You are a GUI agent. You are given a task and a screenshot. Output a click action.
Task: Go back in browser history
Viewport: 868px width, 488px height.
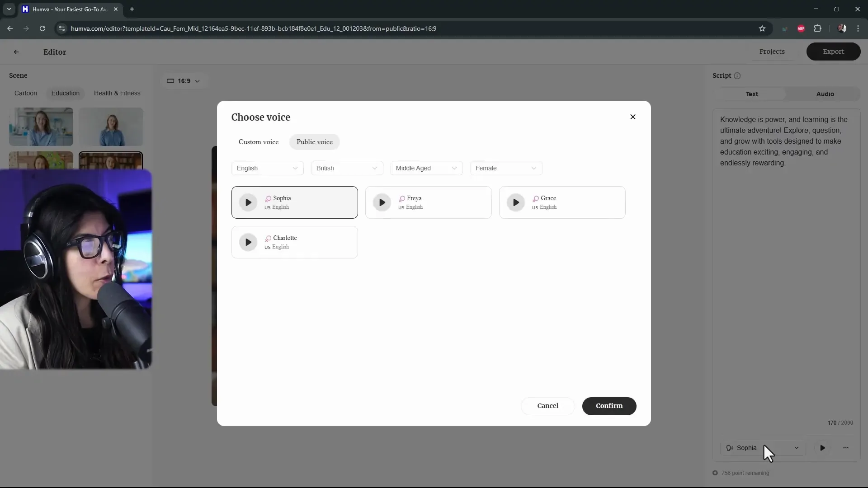(x=10, y=28)
